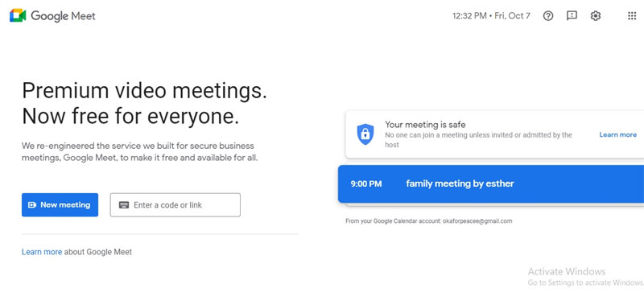Viewport: 644px width, 297px height.
Task: Open Learn more about Google Meet link
Action: click(42, 252)
